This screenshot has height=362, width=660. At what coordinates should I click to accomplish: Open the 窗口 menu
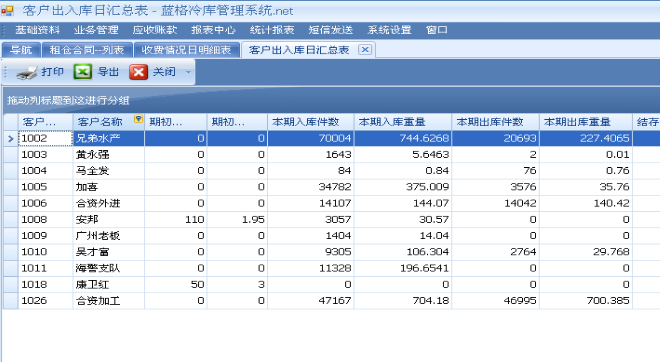point(436,30)
